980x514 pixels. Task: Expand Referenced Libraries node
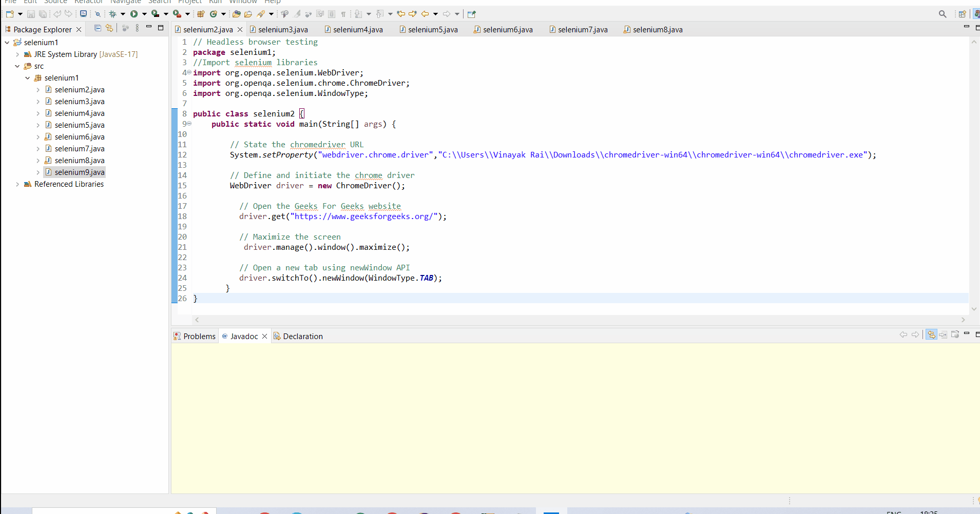17,184
